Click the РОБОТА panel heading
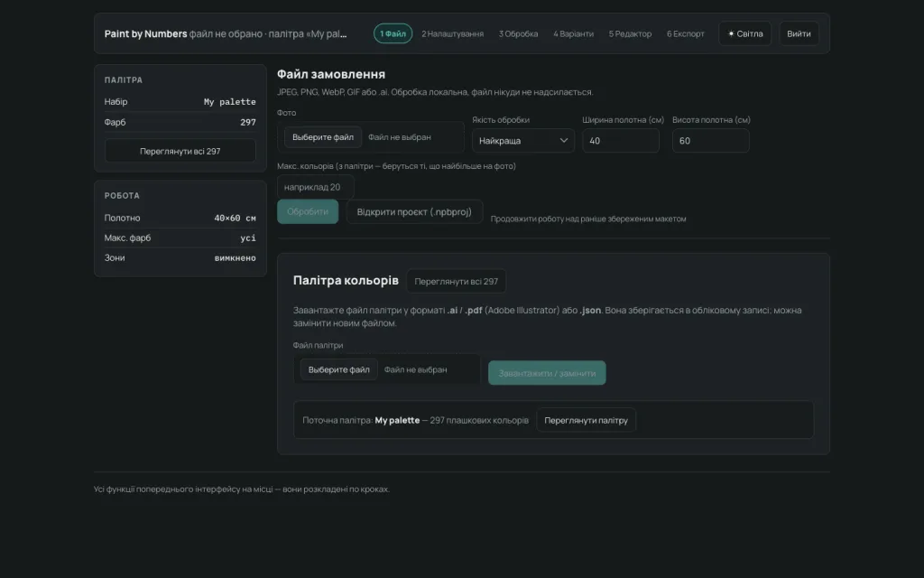The image size is (924, 578). (122, 196)
